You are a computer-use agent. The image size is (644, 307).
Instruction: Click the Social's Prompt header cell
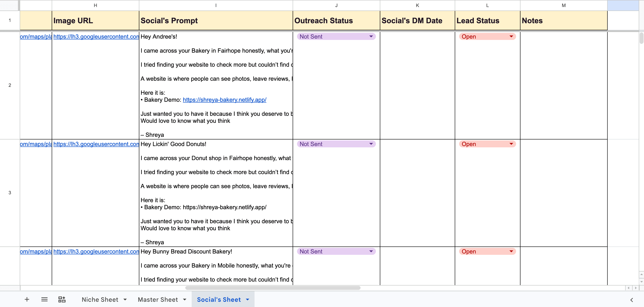216,21
